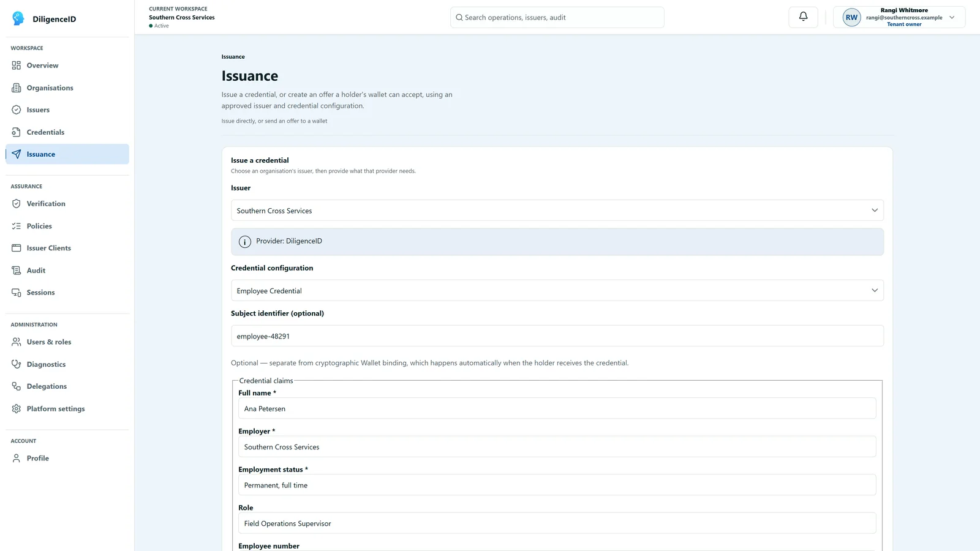The width and height of the screenshot is (980, 551).
Task: Click the Subject identifier input field
Action: [x=557, y=336]
